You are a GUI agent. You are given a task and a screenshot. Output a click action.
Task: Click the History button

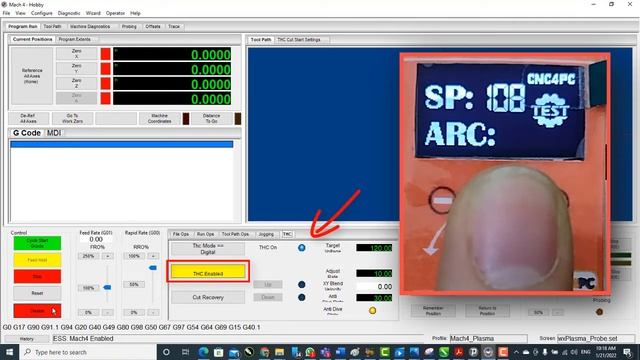click(x=27, y=339)
